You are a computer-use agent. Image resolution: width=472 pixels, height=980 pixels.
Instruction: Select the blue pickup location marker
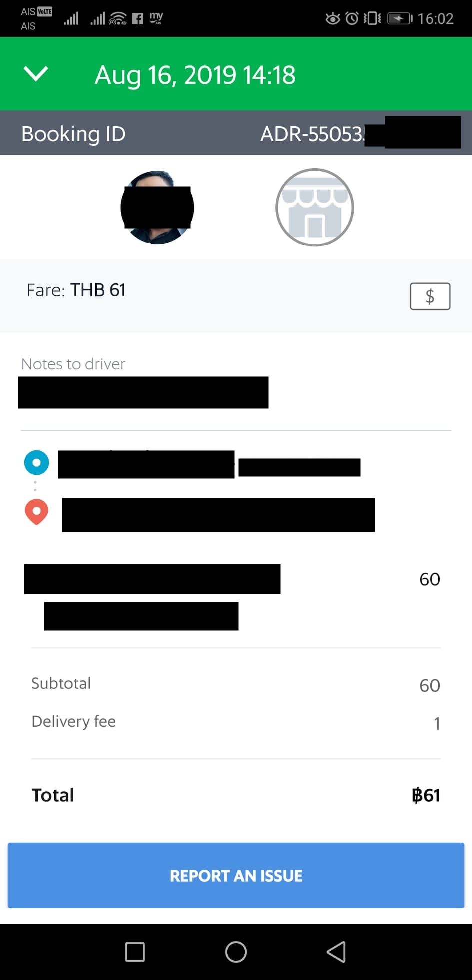coord(36,463)
